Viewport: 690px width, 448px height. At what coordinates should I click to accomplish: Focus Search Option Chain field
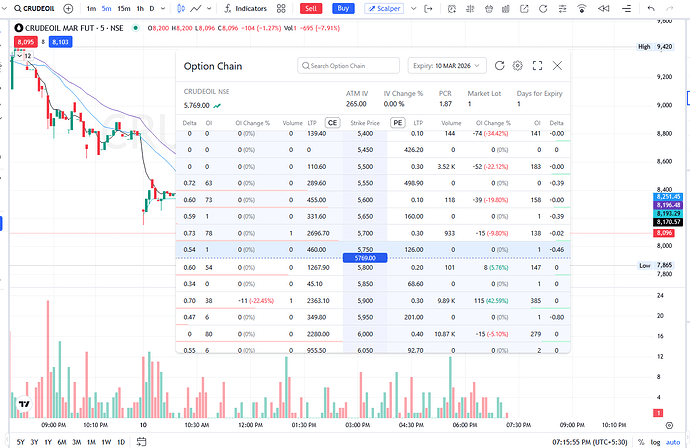349,66
